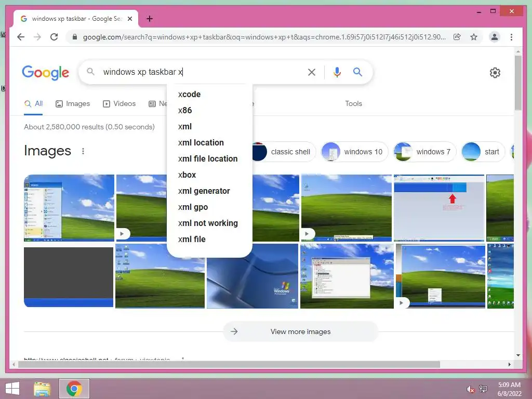Viewport: 532px width, 399px height.
Task: Click the scrollbar down arrow
Action: click(x=518, y=355)
